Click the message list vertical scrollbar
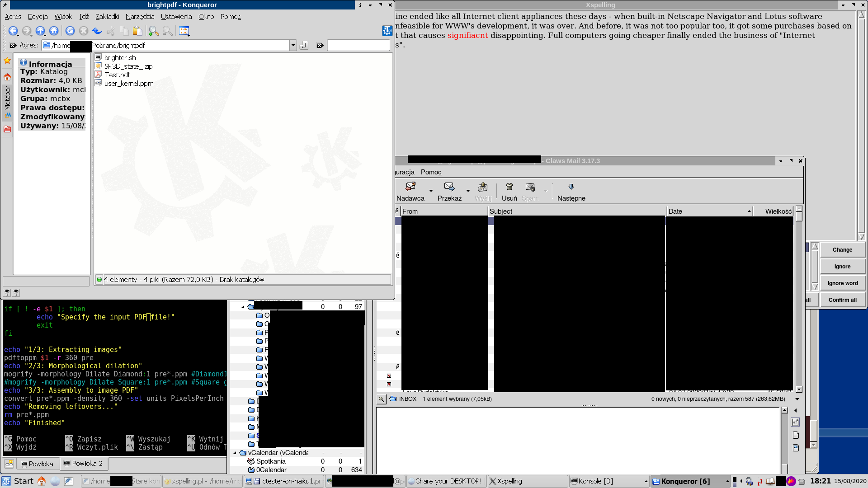Viewport: 868px width, 488px height. [799, 298]
